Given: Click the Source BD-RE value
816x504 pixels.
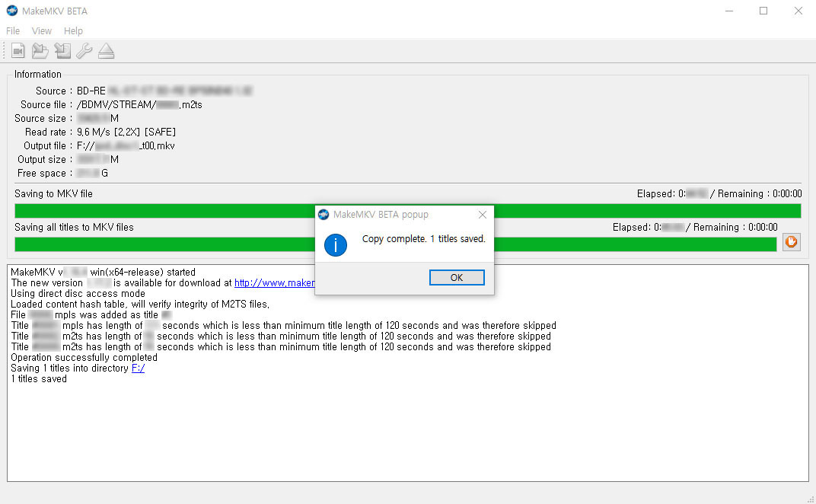Looking at the screenshot, I should pos(164,91).
